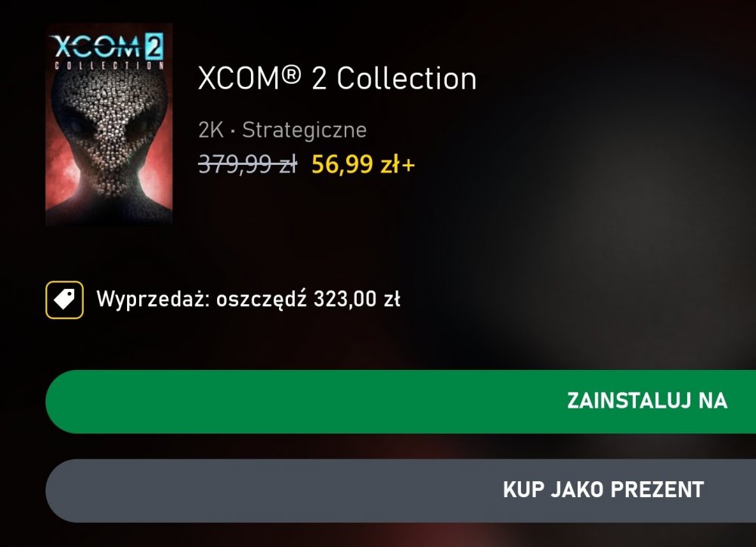Click the COLLECTION subtitle on cover art
The width and height of the screenshot is (756, 547).
(109, 65)
